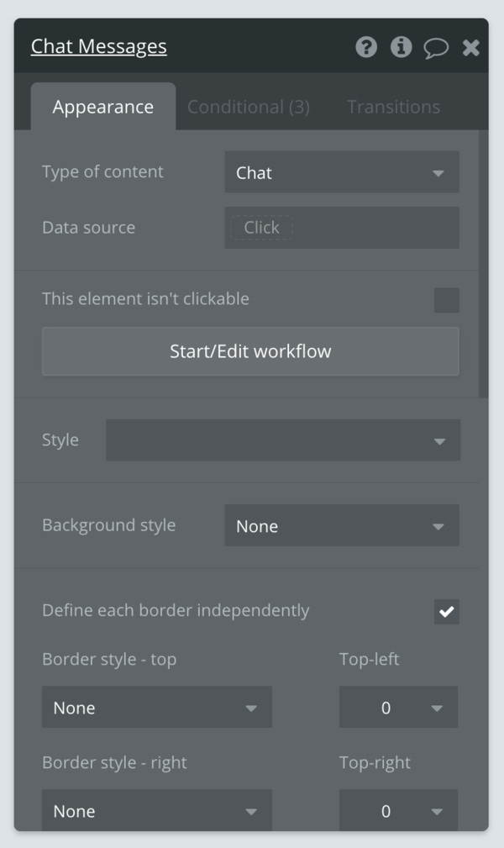Change the Top-right roundness value dropdown

coord(398,810)
